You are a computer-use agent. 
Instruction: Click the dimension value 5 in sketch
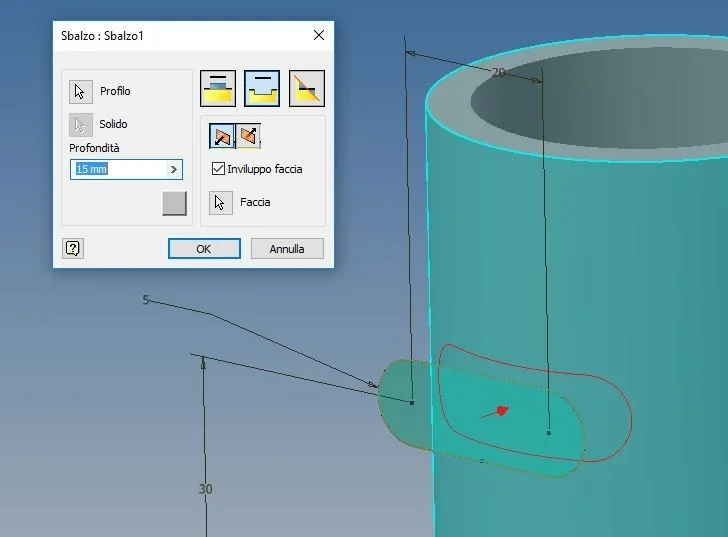point(146,300)
